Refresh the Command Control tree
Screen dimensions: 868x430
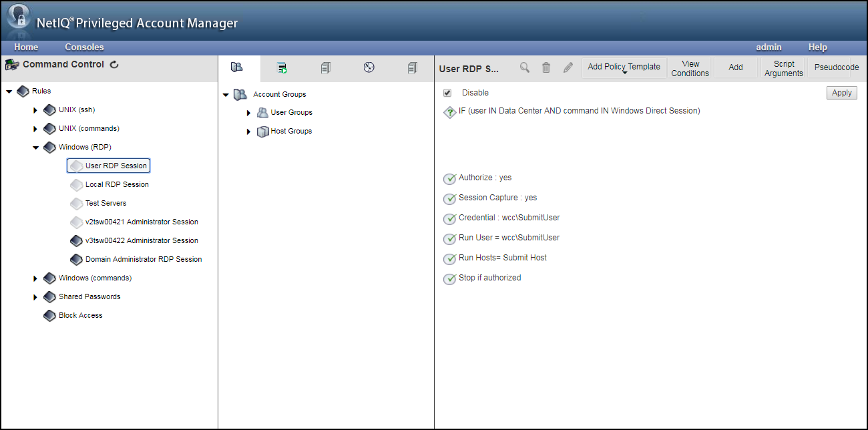[x=114, y=65]
